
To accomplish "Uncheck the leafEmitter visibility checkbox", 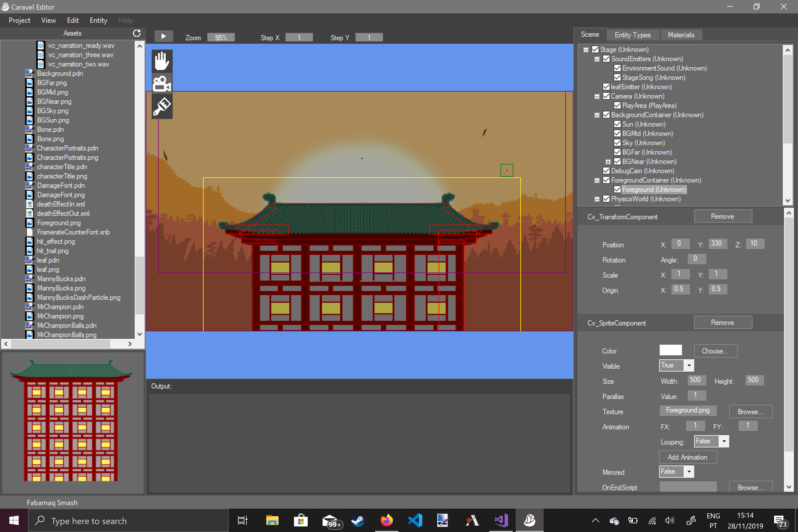I will 606,87.
